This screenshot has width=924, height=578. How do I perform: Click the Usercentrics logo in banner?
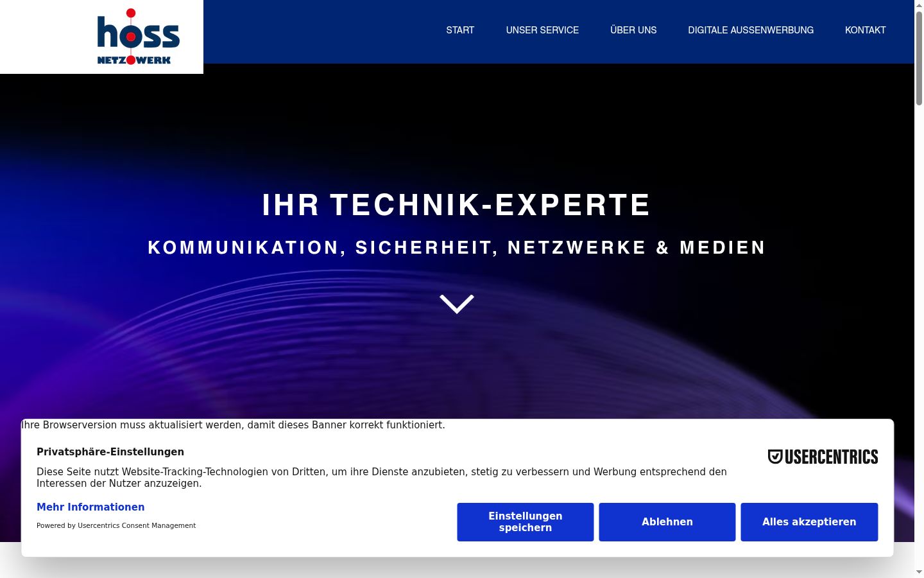(823, 457)
